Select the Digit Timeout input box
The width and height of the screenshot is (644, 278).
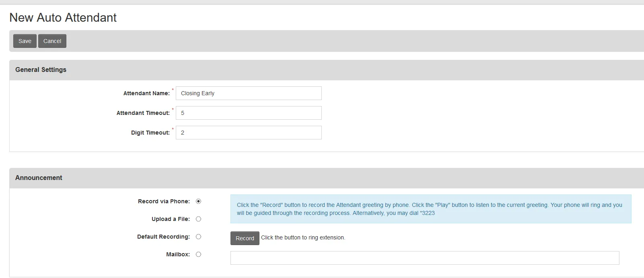coord(249,133)
